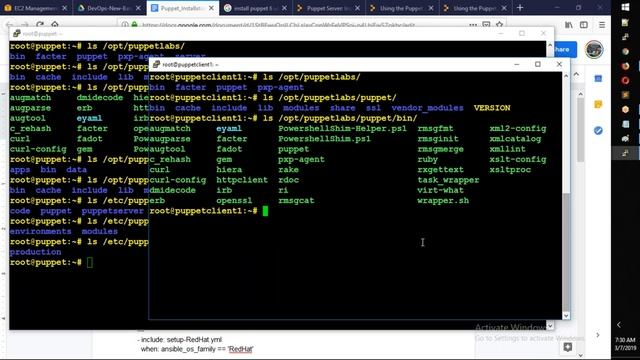
Task: Click the green padlock site security icon
Action: click(134, 25)
